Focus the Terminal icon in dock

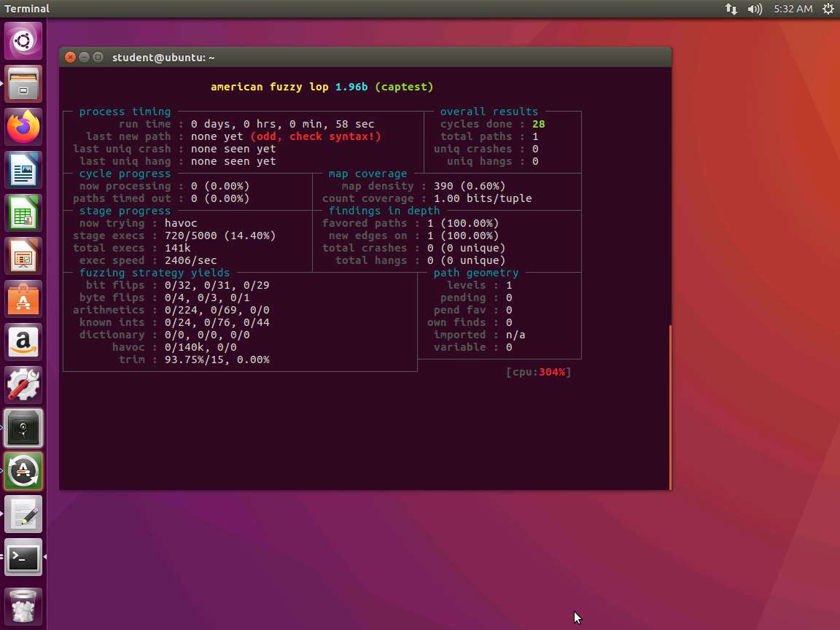click(23, 558)
